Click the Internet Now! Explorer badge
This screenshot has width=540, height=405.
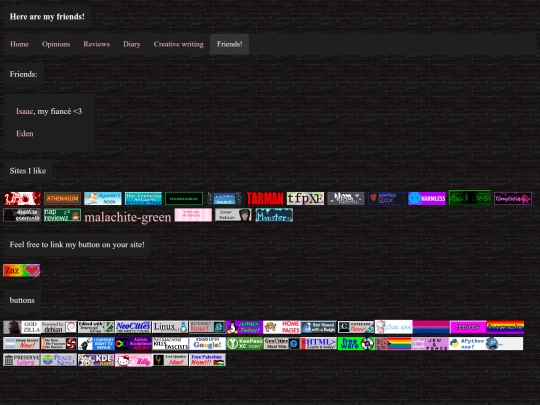coord(207,327)
